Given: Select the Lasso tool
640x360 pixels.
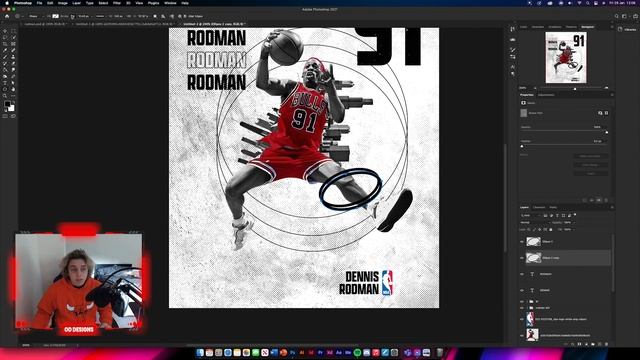Looking at the screenshot, I should (5, 37).
